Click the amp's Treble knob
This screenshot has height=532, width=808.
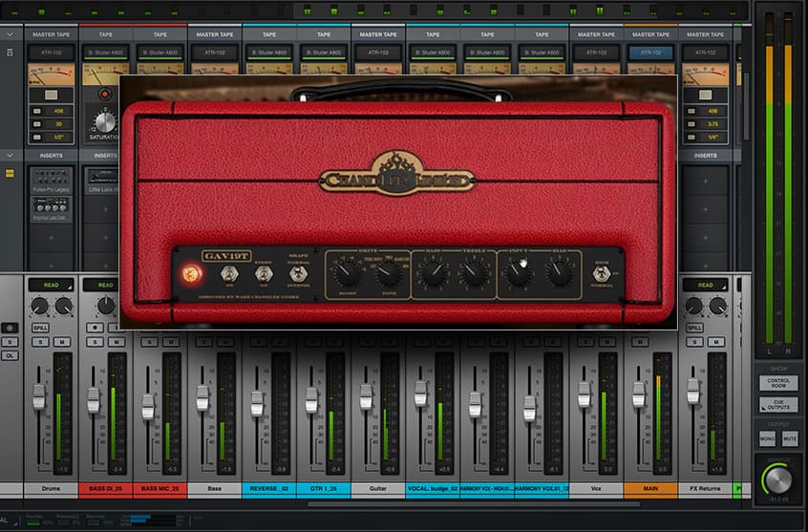[474, 273]
